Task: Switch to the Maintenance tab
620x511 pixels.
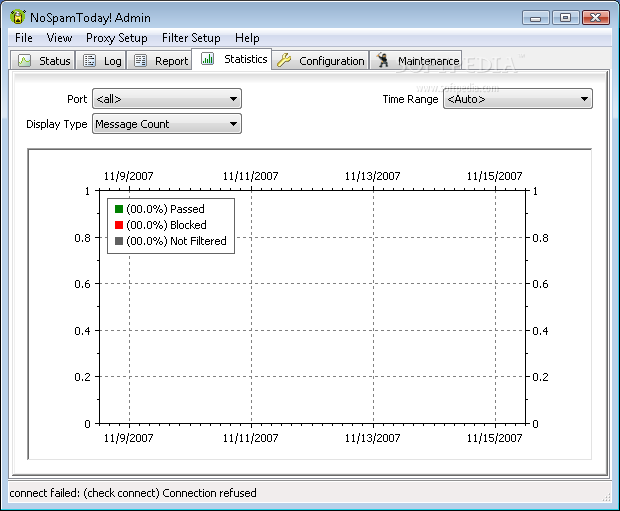Action: (x=416, y=61)
